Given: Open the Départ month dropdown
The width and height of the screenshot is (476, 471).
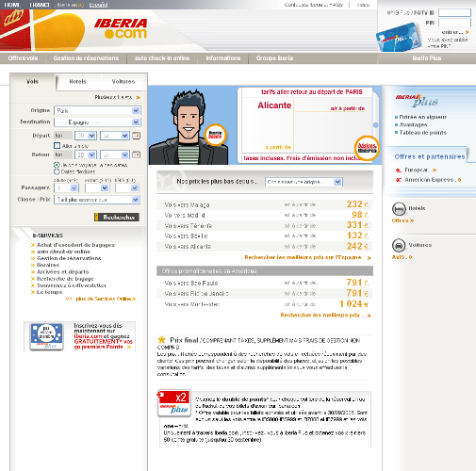Looking at the screenshot, I should tap(115, 136).
